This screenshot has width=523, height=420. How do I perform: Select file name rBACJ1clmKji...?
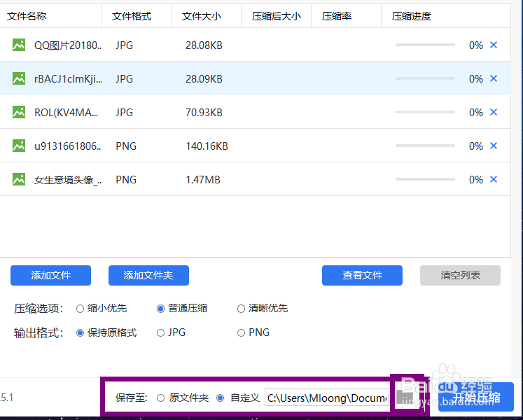pos(68,79)
